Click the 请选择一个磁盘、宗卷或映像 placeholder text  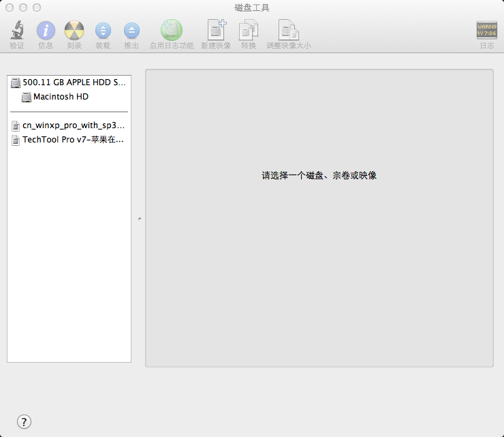[319, 176]
